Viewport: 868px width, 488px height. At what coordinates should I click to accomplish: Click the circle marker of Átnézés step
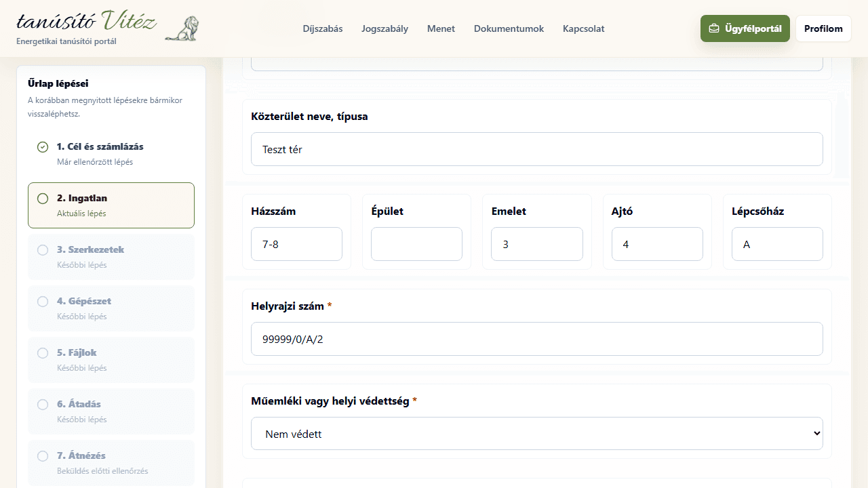(x=43, y=456)
